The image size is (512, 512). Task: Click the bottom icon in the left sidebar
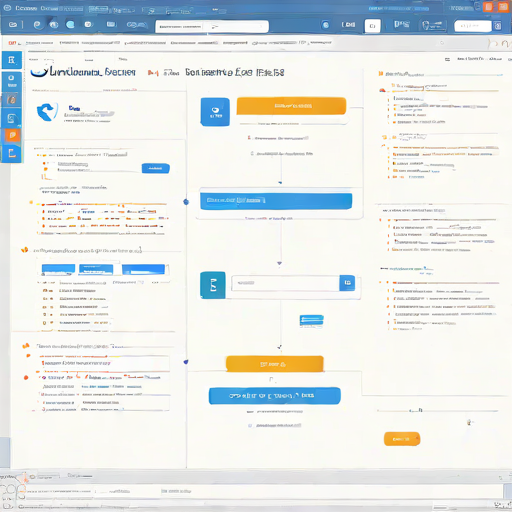click(x=12, y=153)
